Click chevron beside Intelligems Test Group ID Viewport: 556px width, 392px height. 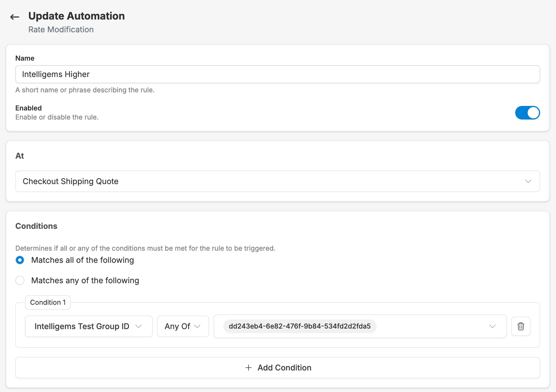[139, 326]
